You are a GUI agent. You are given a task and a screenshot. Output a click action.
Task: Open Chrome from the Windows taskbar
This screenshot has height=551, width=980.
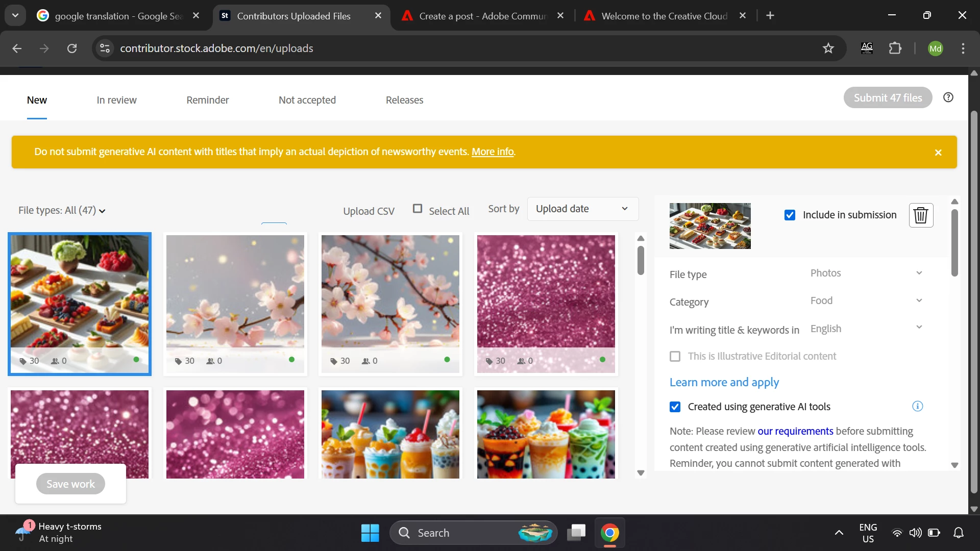[609, 533]
